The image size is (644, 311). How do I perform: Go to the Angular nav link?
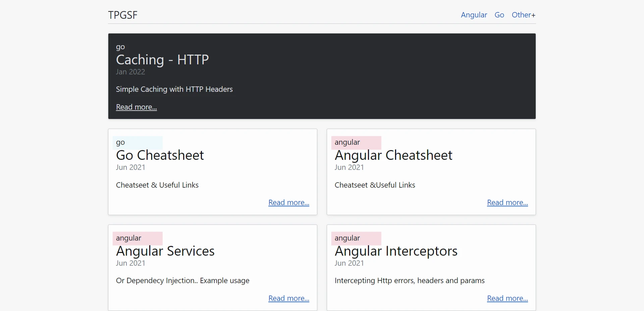point(474,15)
